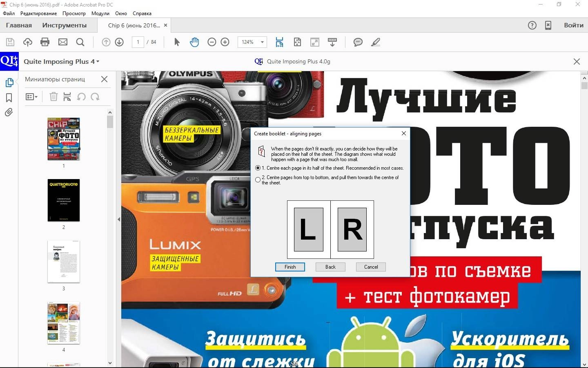Click the full screen mode icon
The width and height of the screenshot is (588, 368).
point(315,42)
